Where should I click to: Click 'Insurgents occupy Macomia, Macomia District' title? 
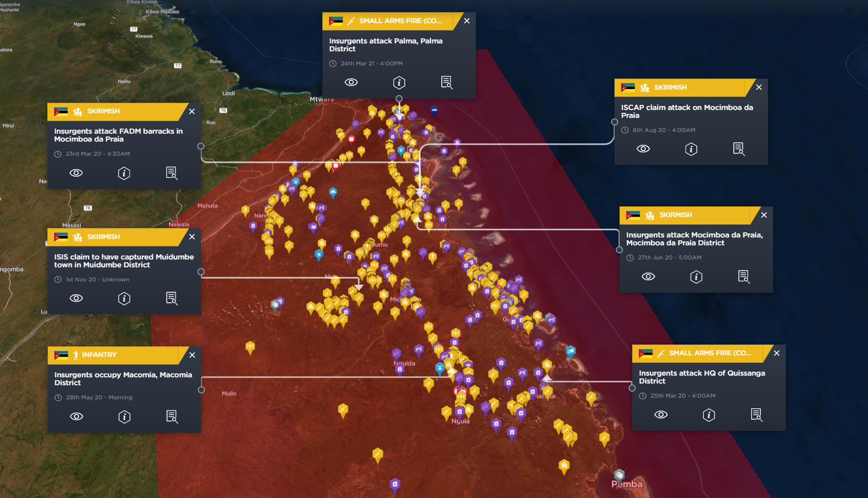[x=123, y=378]
